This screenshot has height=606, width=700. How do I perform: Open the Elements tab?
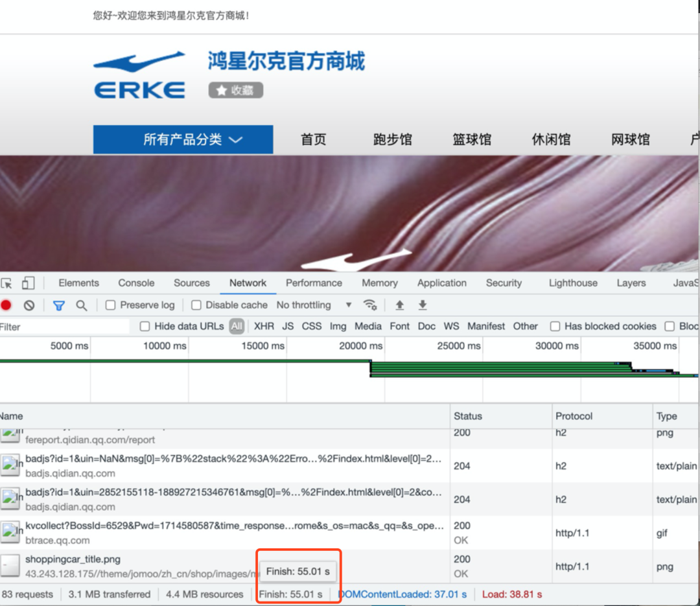coord(78,283)
